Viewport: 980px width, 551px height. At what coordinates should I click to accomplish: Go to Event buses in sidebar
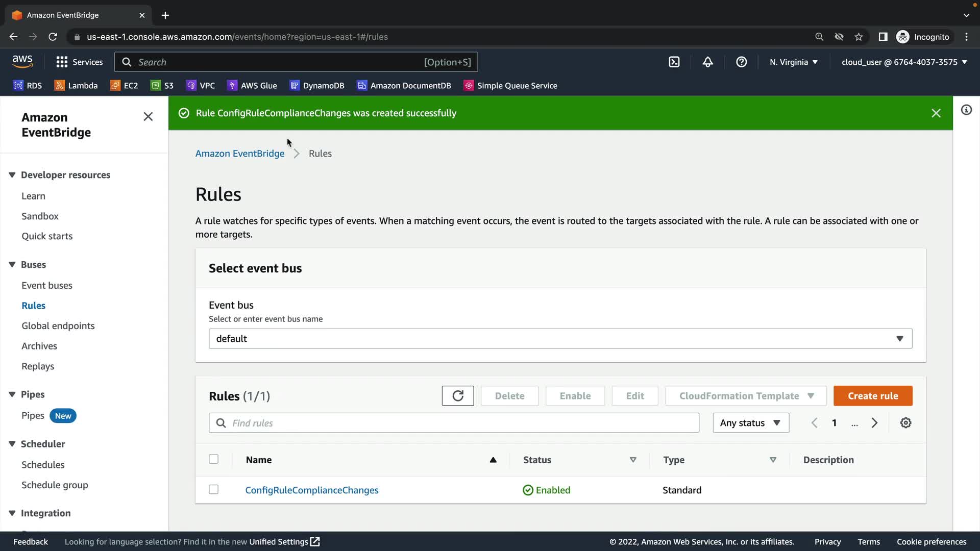47,285
